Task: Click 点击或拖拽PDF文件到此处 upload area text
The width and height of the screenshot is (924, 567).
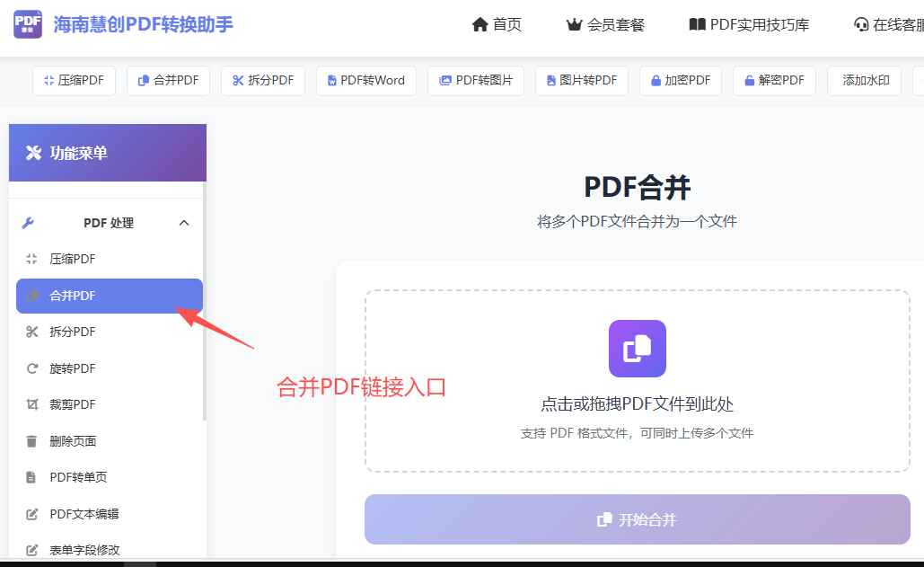Action: point(637,404)
